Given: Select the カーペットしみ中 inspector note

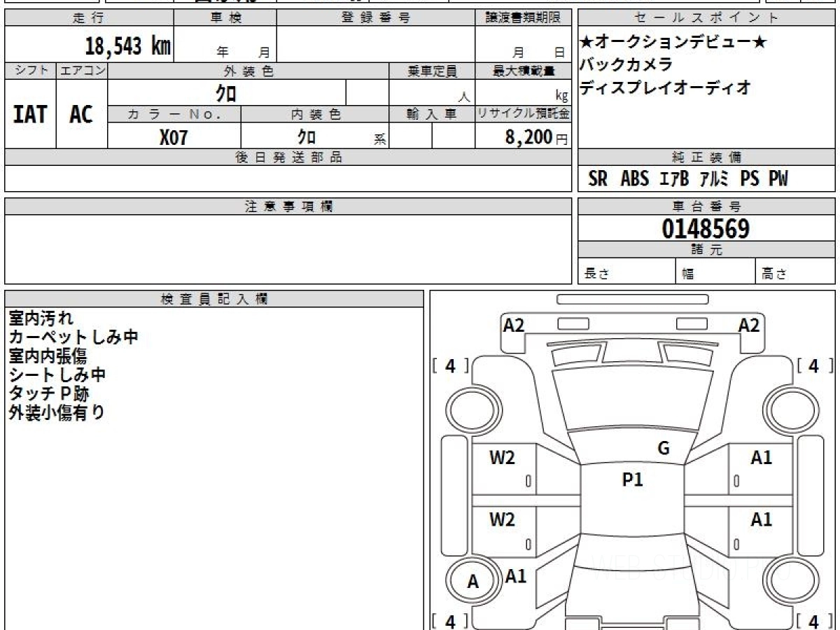Looking at the screenshot, I should (x=73, y=337).
